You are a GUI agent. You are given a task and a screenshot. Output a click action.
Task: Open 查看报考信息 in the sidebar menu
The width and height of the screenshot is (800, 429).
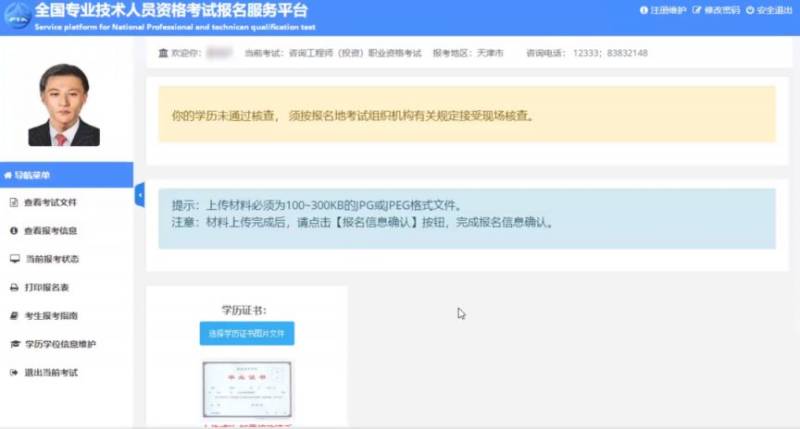click(50, 231)
